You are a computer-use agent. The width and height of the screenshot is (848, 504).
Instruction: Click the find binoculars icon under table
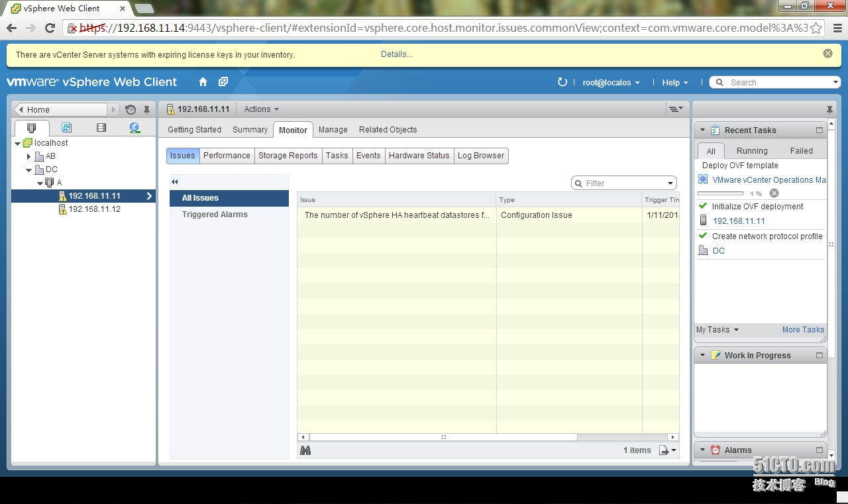click(305, 450)
